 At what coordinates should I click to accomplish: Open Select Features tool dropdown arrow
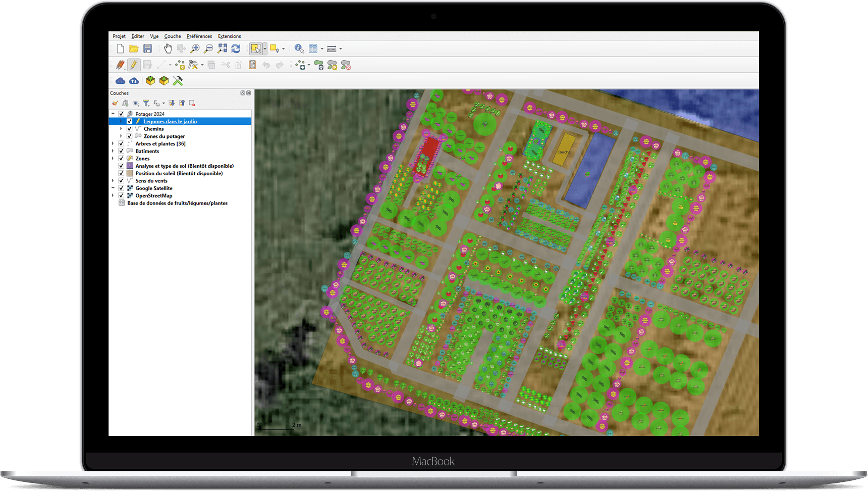coord(264,49)
